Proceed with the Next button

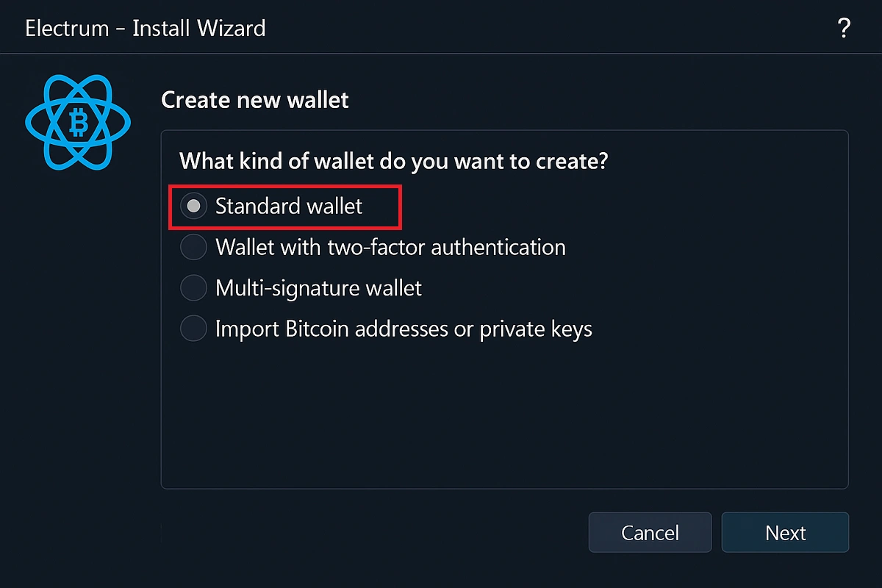coord(785,532)
